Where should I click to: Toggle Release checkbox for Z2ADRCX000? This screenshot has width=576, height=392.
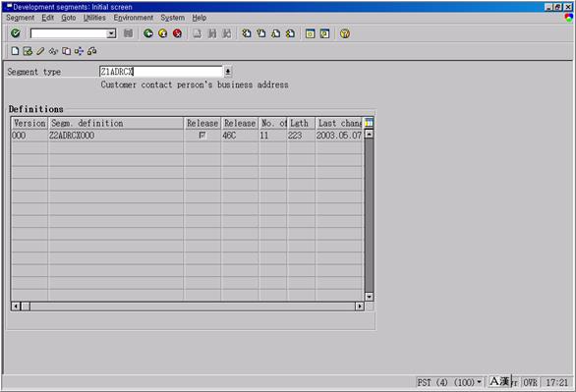tap(202, 135)
